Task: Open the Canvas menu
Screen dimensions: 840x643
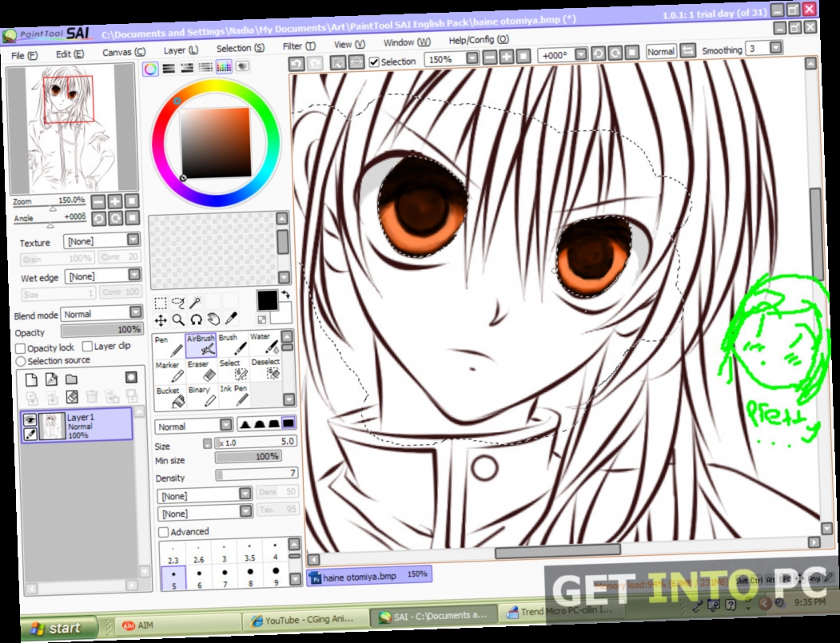Action: pyautogui.click(x=124, y=52)
